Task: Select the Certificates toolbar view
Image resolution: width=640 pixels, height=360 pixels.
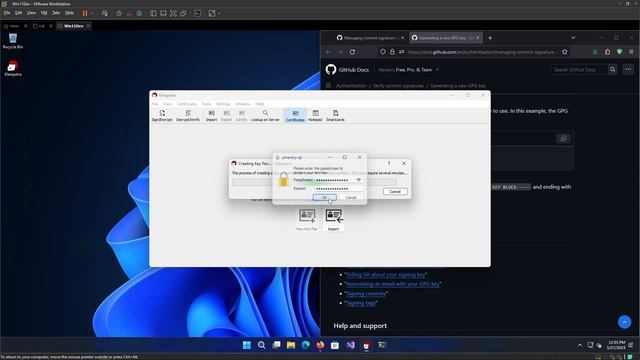Action: tap(295, 116)
